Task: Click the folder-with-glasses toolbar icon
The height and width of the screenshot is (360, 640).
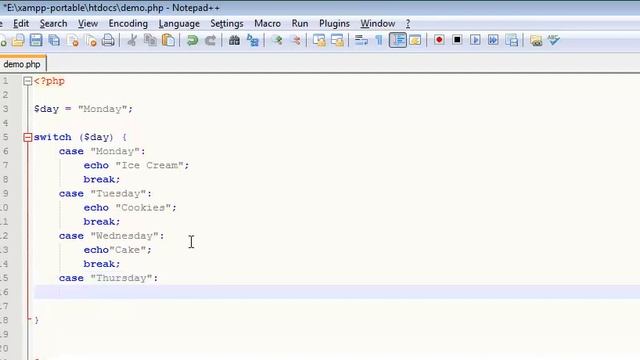Action: pos(536,40)
